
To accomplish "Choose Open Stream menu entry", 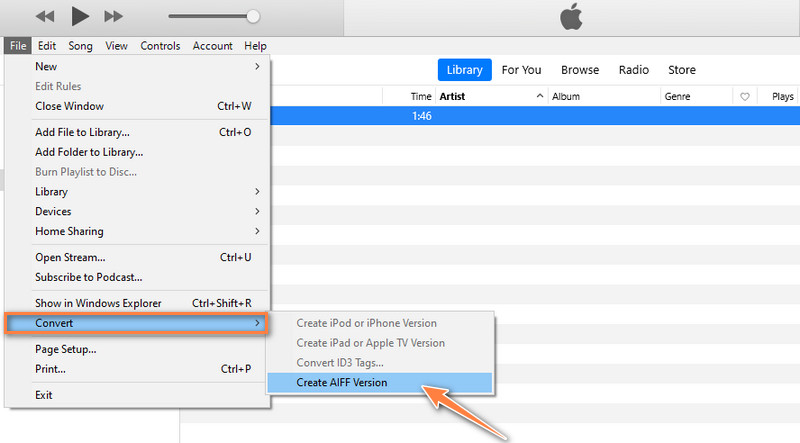I will 137,257.
